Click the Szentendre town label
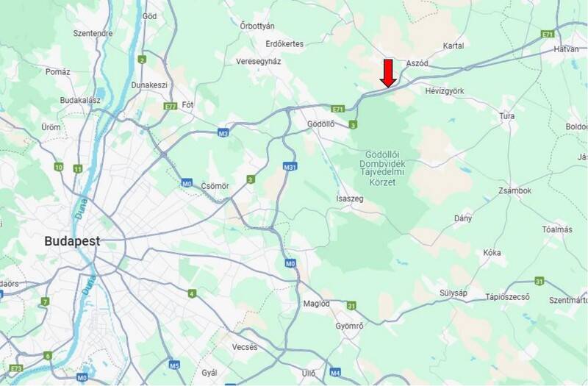 click(x=93, y=33)
